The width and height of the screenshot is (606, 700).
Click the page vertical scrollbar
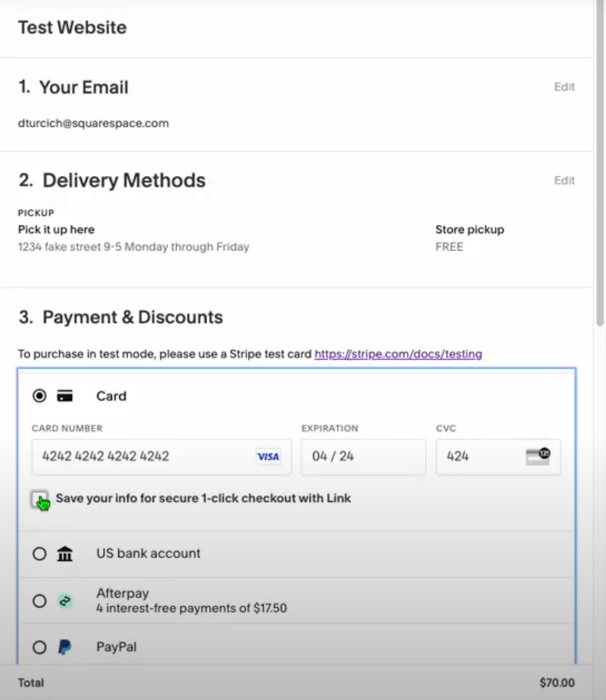point(600,163)
